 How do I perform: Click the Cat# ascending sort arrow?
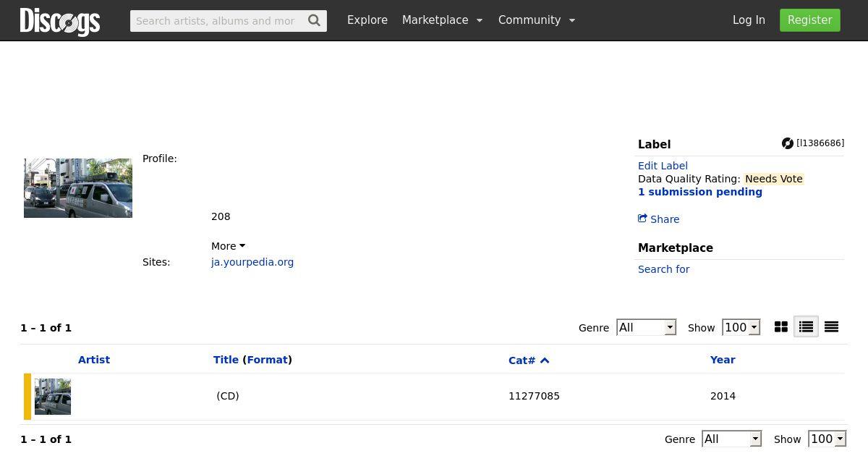(545, 360)
